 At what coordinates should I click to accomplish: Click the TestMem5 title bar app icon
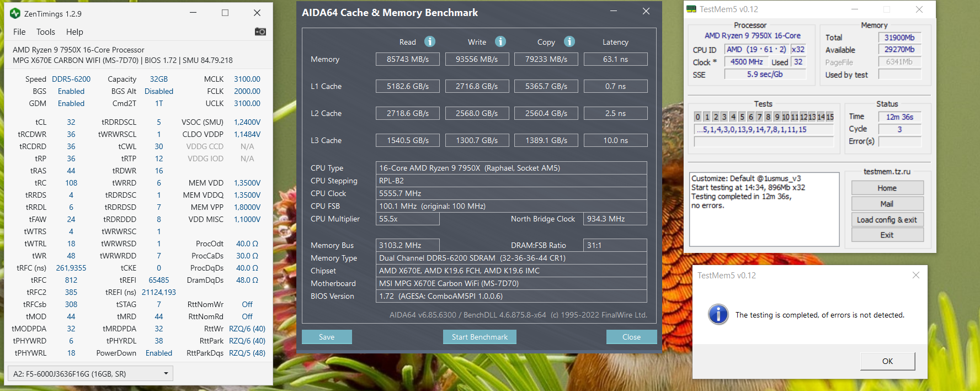pyautogui.click(x=691, y=9)
